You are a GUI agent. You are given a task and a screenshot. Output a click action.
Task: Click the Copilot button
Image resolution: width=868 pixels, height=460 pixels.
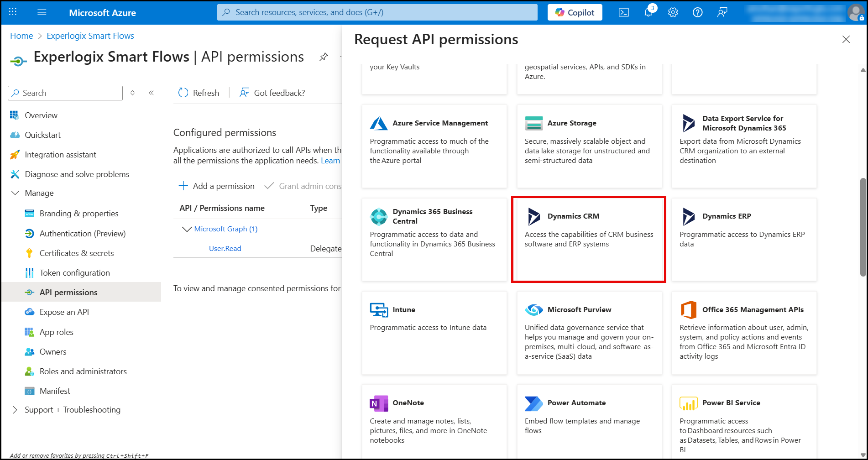[575, 12]
